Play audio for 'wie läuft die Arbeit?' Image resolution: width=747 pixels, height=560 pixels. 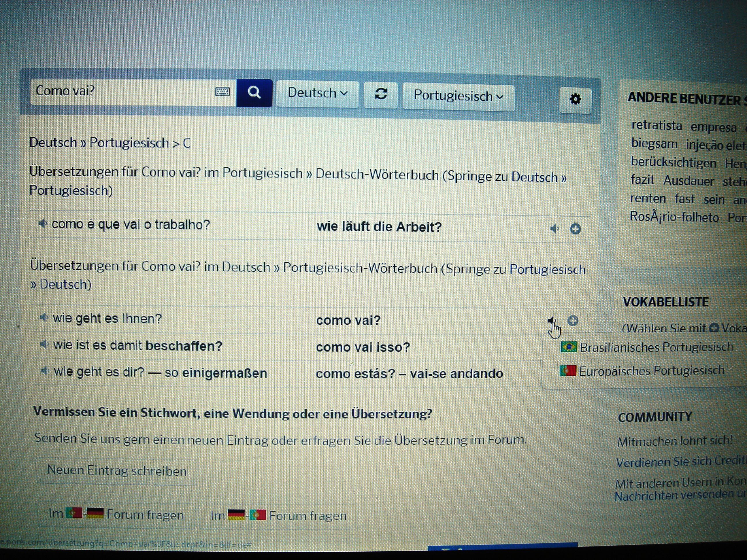pyautogui.click(x=554, y=229)
